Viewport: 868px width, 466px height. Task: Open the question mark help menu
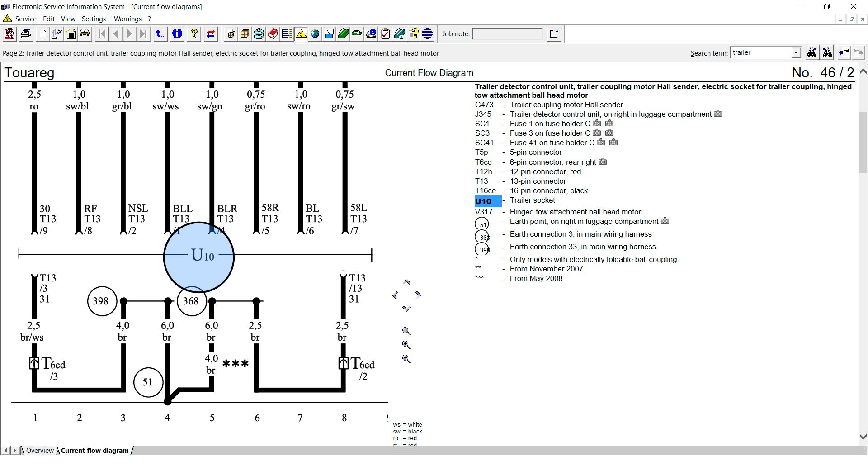point(149,19)
